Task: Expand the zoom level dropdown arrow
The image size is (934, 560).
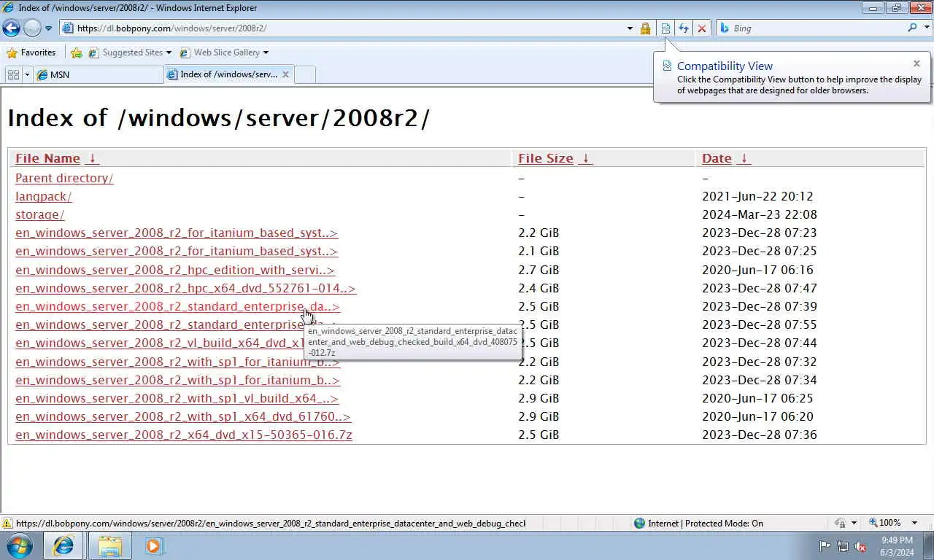Action: (x=915, y=523)
